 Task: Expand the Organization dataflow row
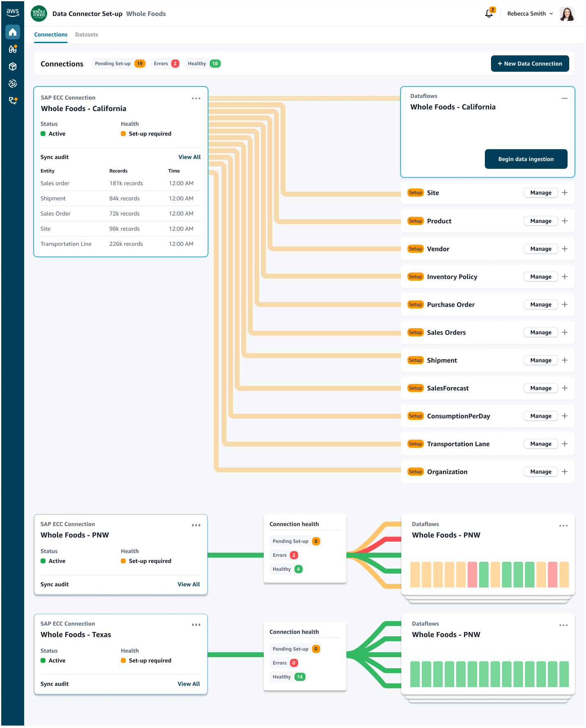[x=565, y=472]
